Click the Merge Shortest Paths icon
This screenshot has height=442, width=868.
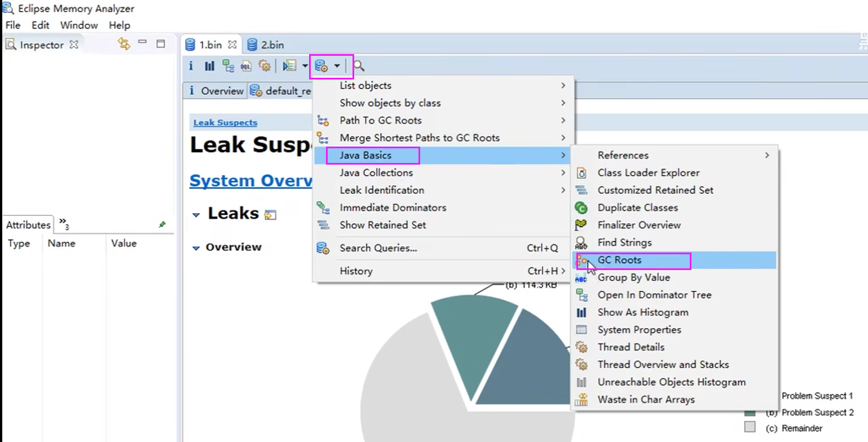(322, 138)
